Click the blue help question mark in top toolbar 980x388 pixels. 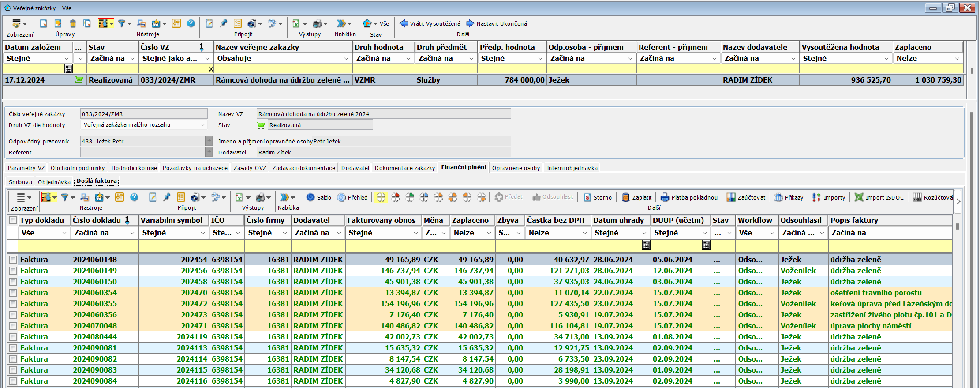pos(191,23)
